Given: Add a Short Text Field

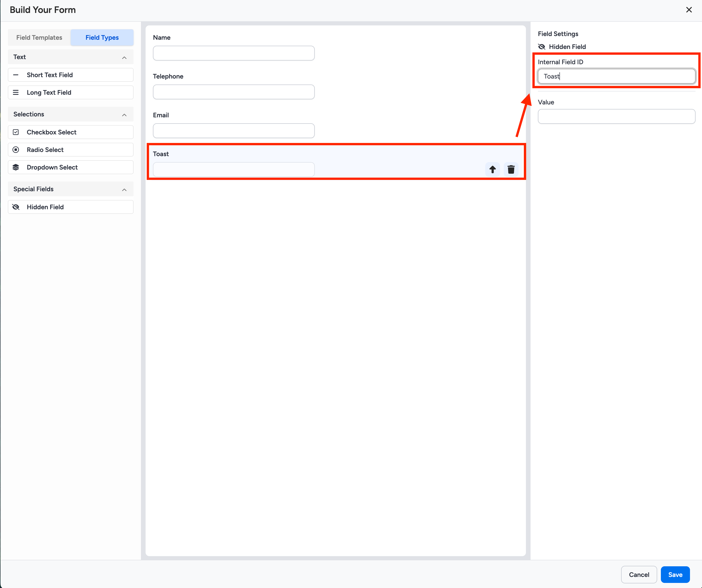Looking at the screenshot, I should 70,75.
